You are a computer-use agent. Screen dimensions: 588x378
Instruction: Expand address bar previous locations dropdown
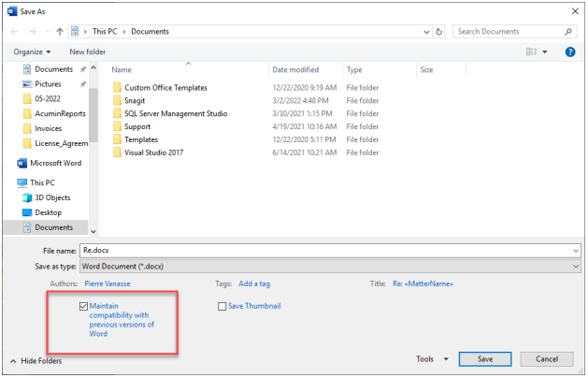tap(426, 33)
